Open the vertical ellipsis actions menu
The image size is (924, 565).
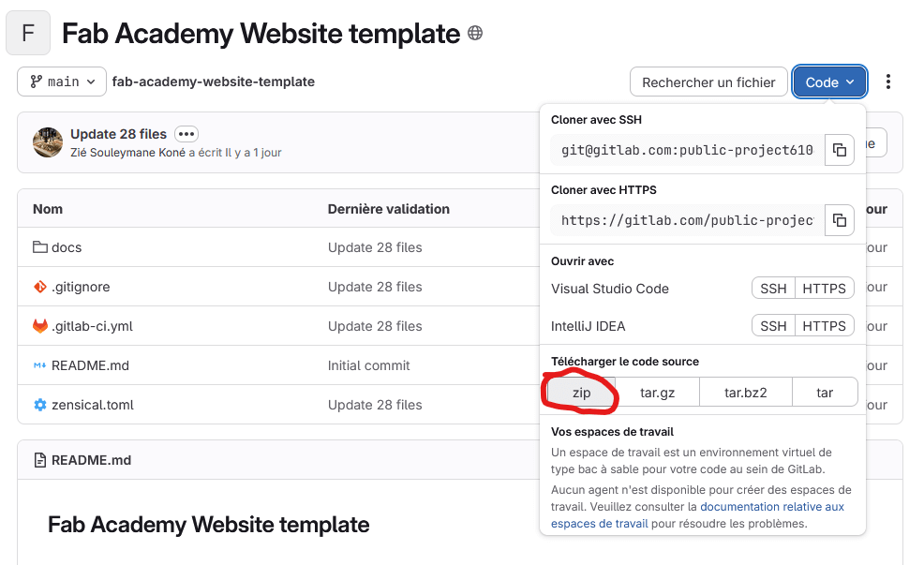pos(888,82)
